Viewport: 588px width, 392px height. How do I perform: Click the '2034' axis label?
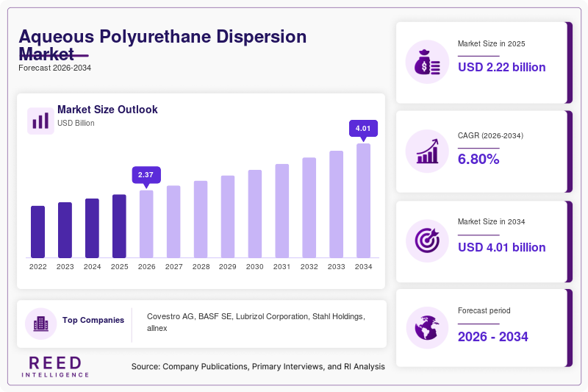pyautogui.click(x=363, y=267)
